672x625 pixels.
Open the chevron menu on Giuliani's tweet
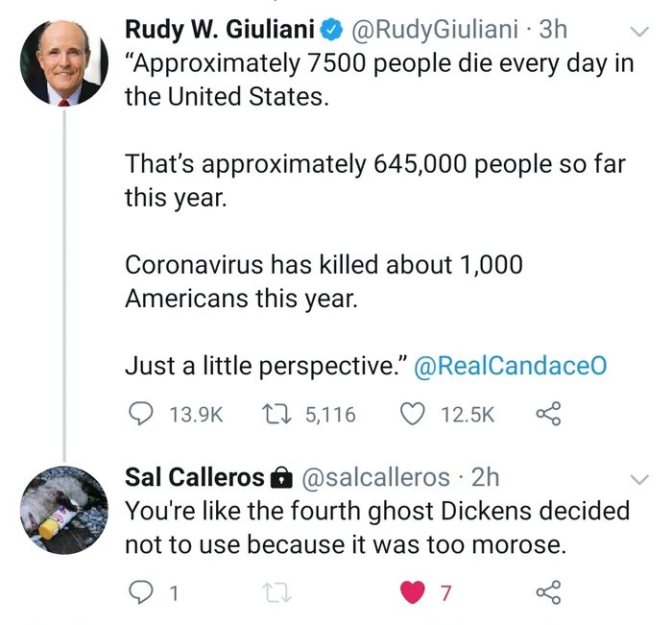coord(637,32)
